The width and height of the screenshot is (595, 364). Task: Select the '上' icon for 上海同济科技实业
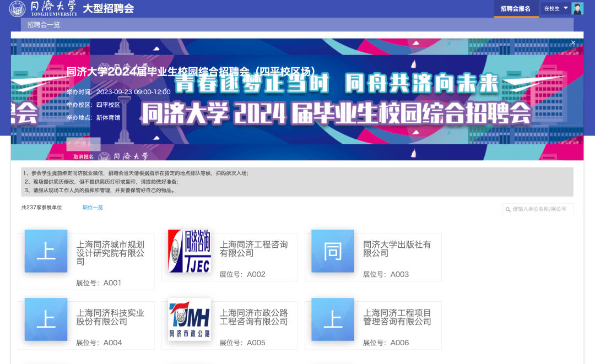coord(46,320)
